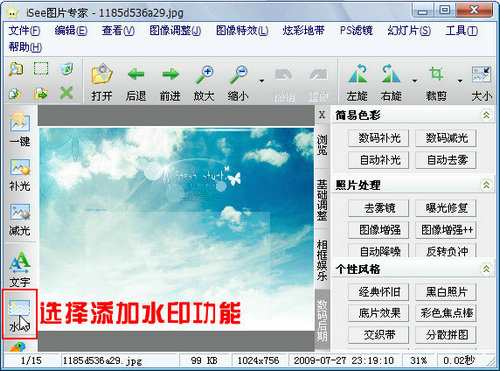Image resolution: width=500 pixels, height=371 pixels.
Task: Click the 黑白照片 button
Action: [446, 292]
